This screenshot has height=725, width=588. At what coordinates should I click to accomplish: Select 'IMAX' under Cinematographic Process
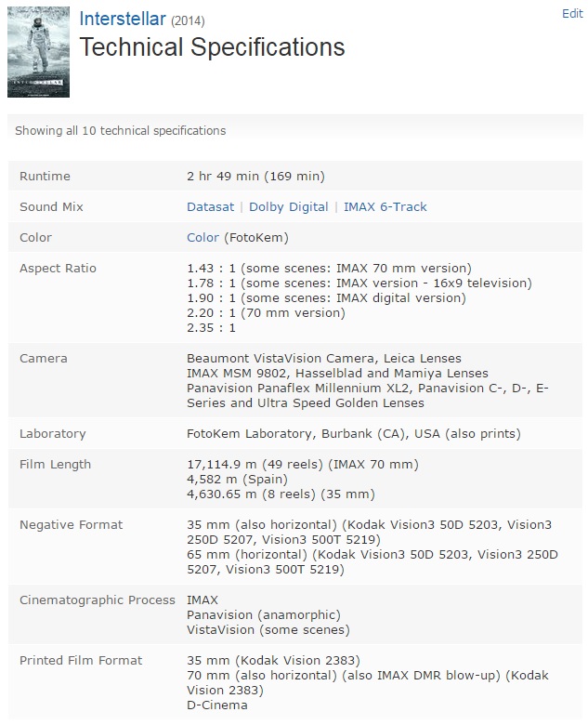[x=202, y=600]
